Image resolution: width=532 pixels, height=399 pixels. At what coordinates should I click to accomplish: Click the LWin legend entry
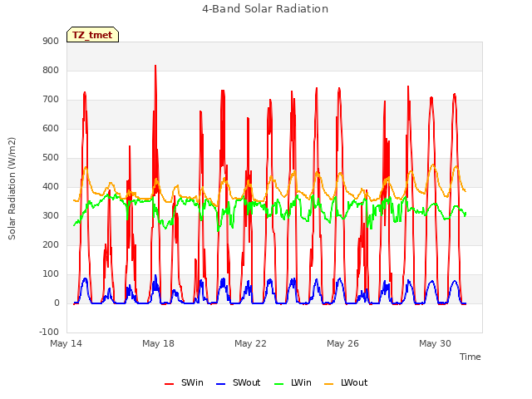point(293,382)
